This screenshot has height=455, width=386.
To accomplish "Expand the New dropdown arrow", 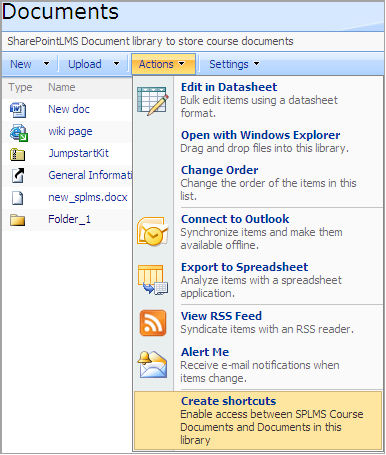I will pos(46,64).
